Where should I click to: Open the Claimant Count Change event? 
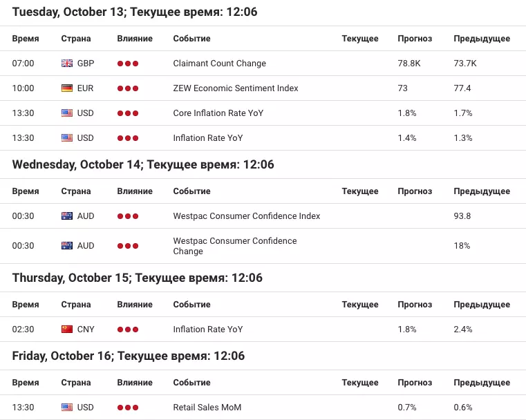219,64
